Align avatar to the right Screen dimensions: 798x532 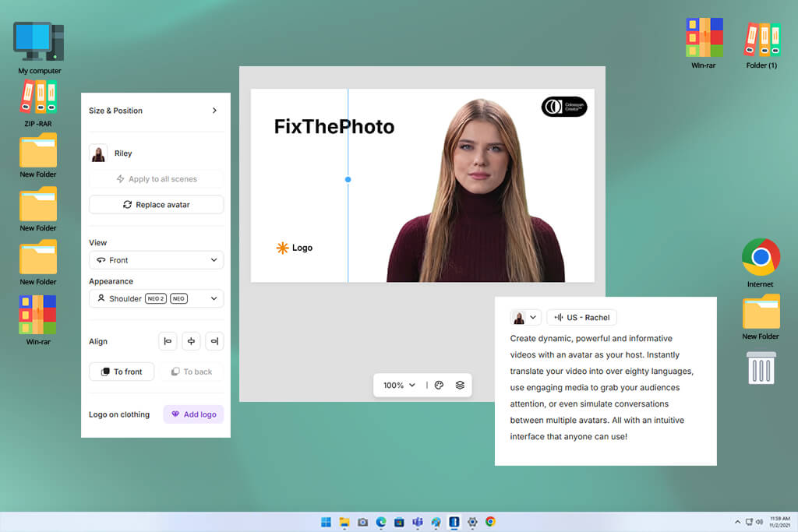tap(214, 341)
